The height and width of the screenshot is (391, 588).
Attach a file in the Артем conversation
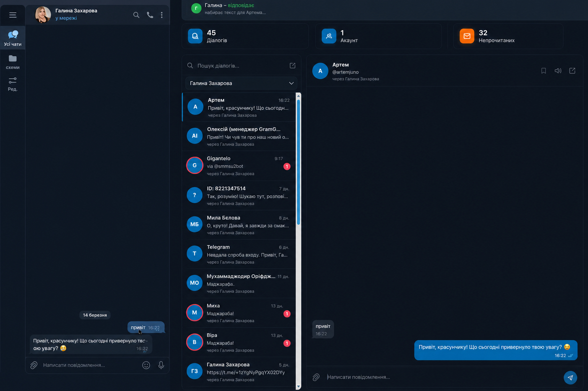[316, 377]
